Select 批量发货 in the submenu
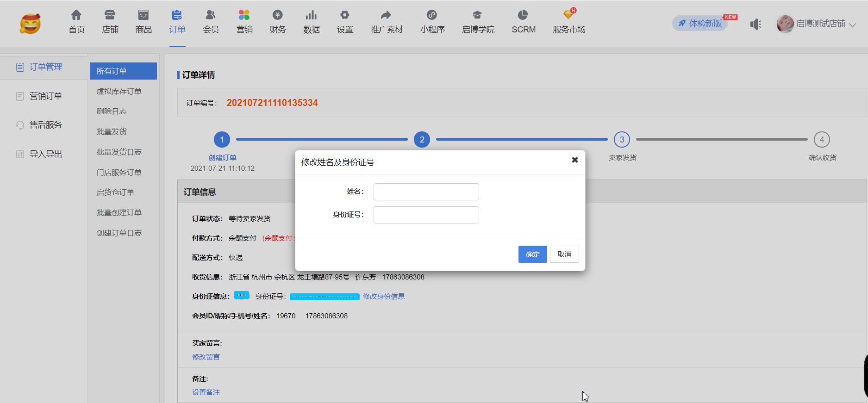 tap(112, 132)
